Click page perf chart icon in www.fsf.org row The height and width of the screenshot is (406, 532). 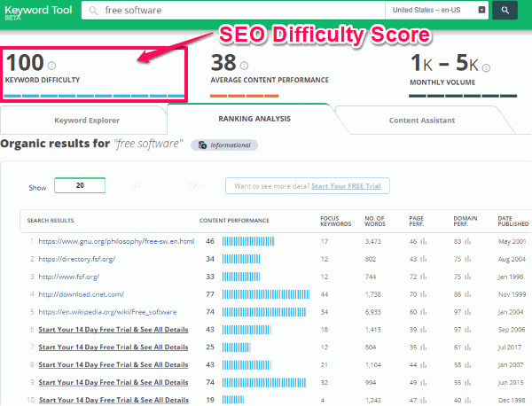[x=424, y=277]
